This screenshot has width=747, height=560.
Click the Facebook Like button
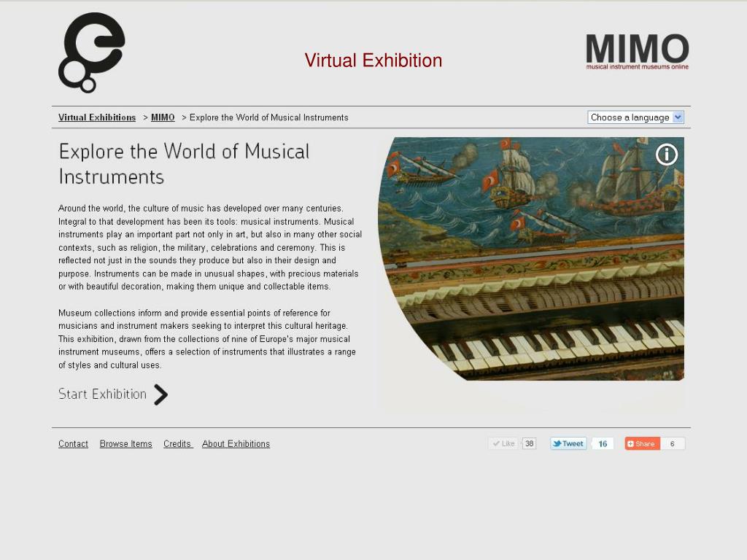pyautogui.click(x=503, y=443)
